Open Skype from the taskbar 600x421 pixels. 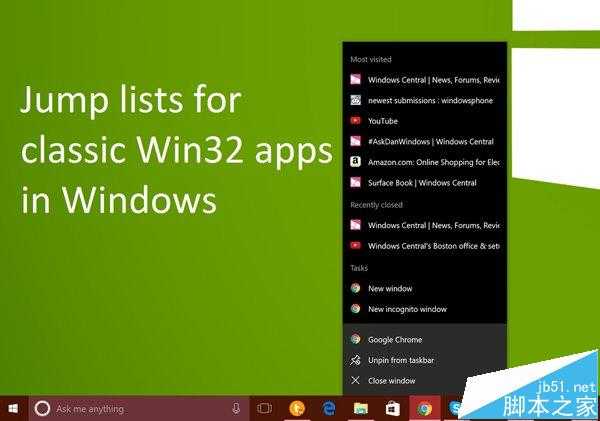pyautogui.click(x=455, y=409)
